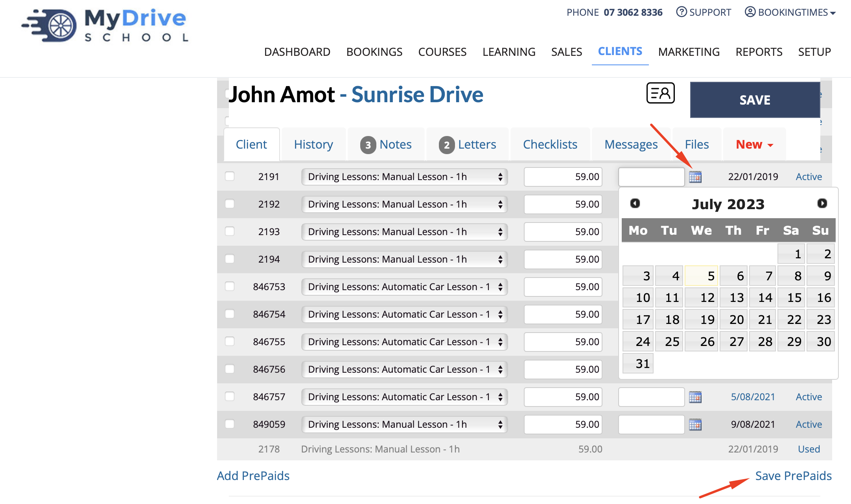Open the Support help icon
The width and height of the screenshot is (851, 504).
tap(682, 12)
